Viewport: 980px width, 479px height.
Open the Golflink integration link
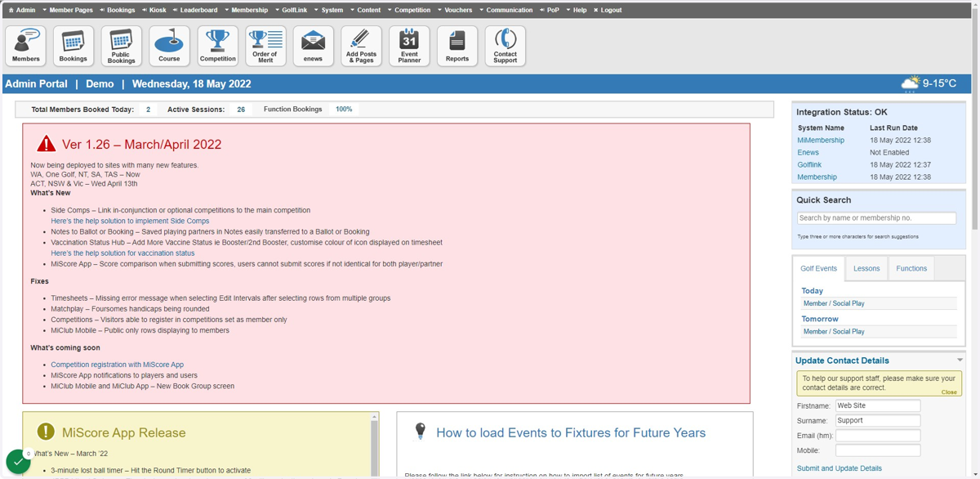(x=809, y=164)
